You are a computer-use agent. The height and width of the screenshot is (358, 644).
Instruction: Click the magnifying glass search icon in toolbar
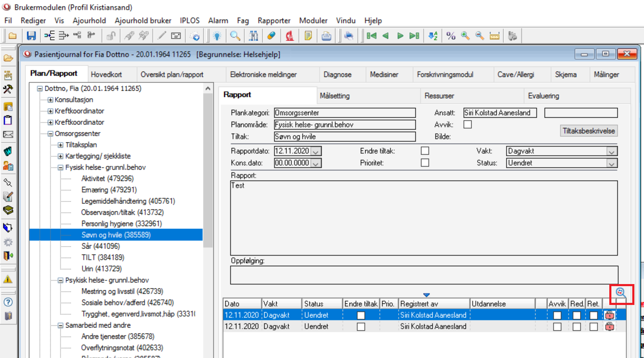click(235, 36)
